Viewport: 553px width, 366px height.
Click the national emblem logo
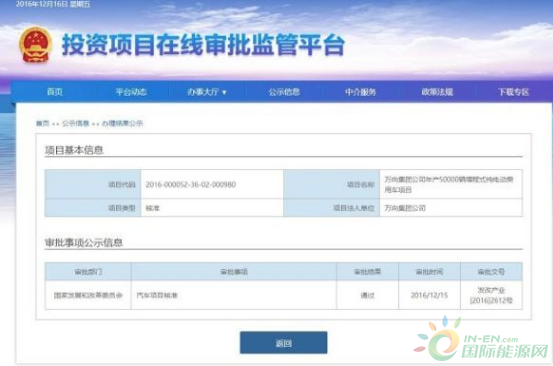point(35,45)
